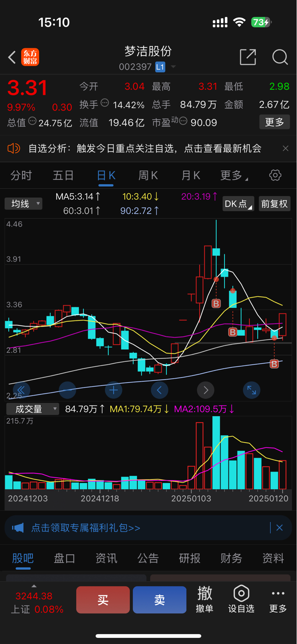Jump to earliest with double-left arrow

point(21,390)
